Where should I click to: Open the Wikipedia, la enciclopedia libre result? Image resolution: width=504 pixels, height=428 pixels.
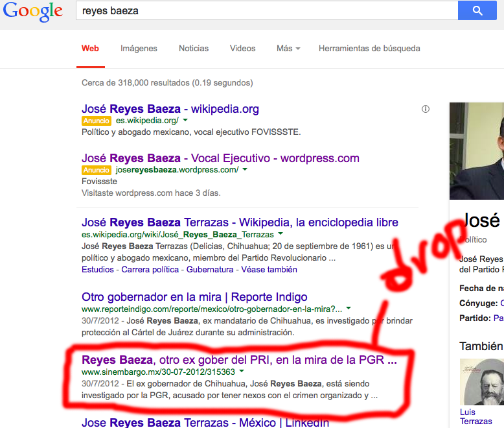(x=240, y=222)
